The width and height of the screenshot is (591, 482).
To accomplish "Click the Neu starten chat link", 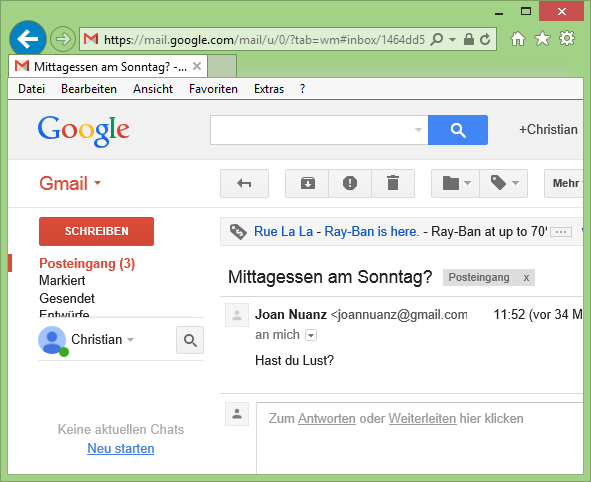I will click(121, 448).
